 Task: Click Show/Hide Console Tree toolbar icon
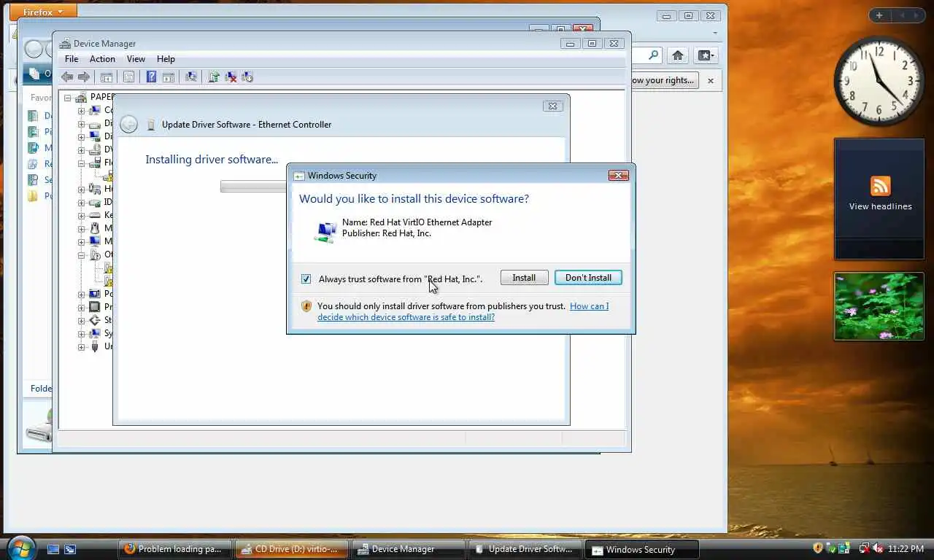click(107, 77)
